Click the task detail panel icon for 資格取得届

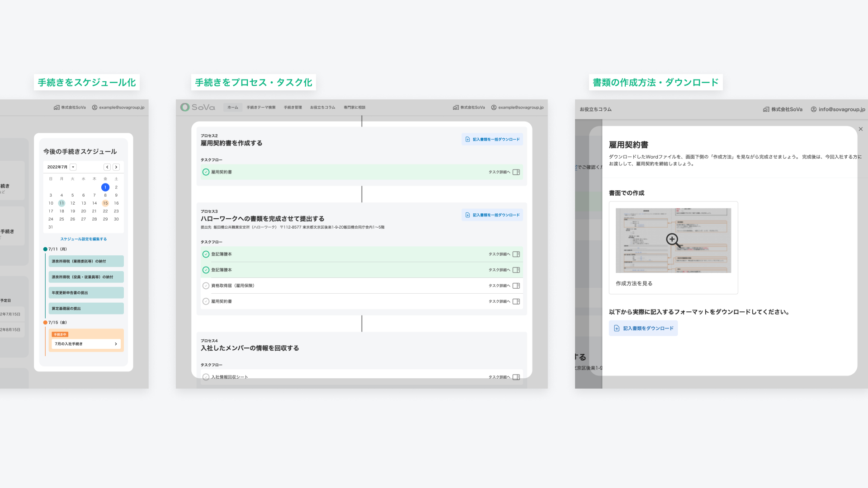tap(516, 286)
